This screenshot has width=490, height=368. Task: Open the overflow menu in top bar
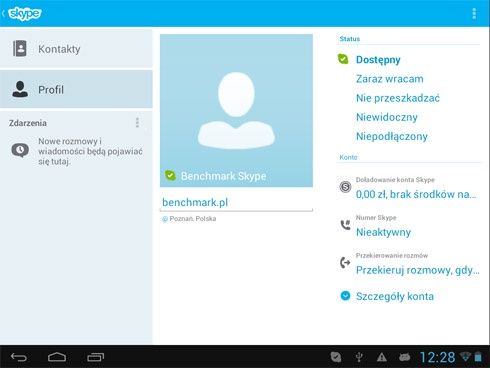pyautogui.click(x=474, y=14)
